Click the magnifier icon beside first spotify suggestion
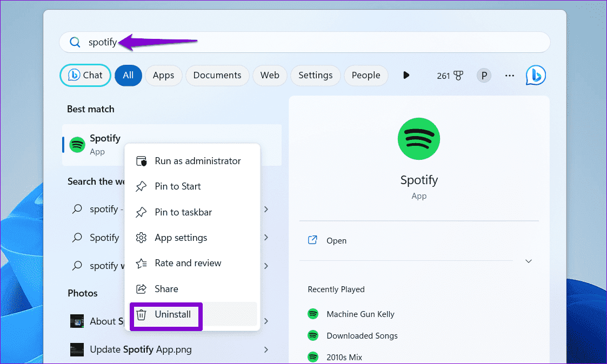 click(77, 209)
